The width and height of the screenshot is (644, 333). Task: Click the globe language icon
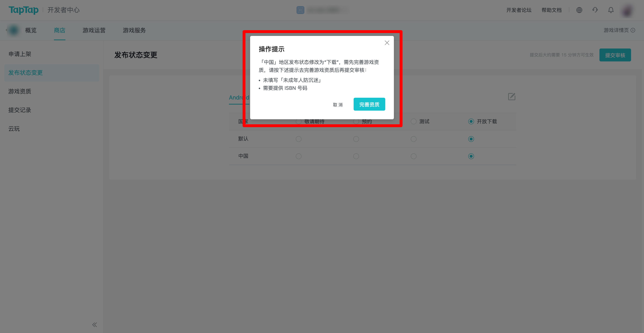579,10
